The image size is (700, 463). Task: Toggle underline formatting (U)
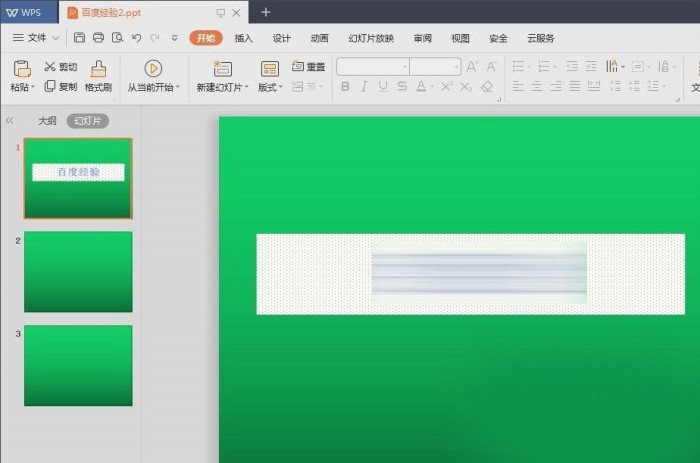[x=383, y=87]
